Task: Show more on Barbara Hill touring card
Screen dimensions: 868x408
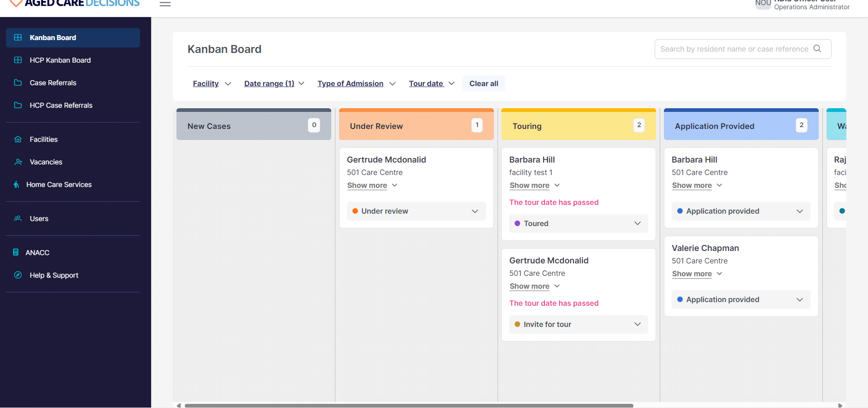Action: coord(534,185)
